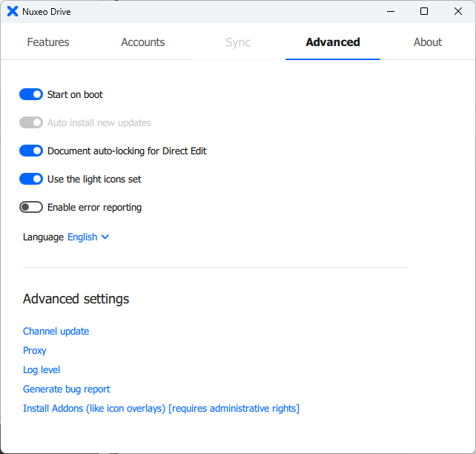
Task: Click Install Addons (like icon overlays) link
Action: (x=161, y=409)
